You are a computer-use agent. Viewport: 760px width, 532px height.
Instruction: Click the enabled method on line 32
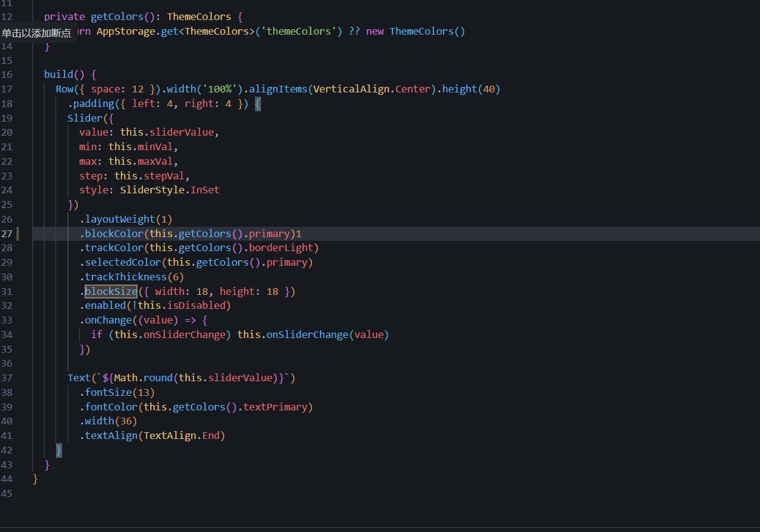pyautogui.click(x=105, y=305)
